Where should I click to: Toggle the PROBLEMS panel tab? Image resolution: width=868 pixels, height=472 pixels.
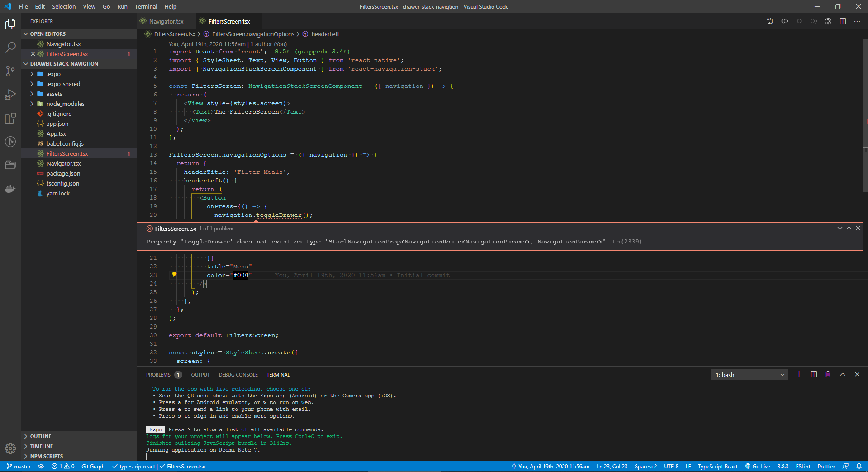(159, 374)
